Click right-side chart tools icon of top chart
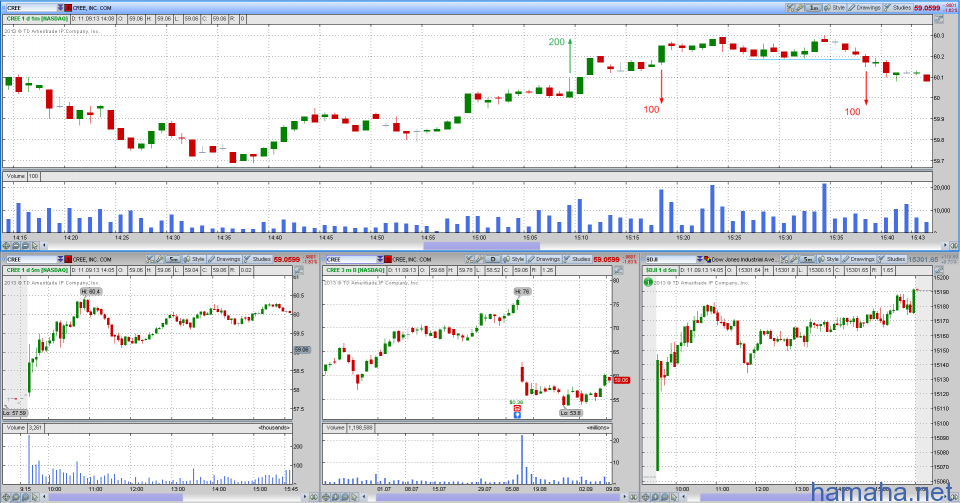 pyautogui.click(x=939, y=19)
